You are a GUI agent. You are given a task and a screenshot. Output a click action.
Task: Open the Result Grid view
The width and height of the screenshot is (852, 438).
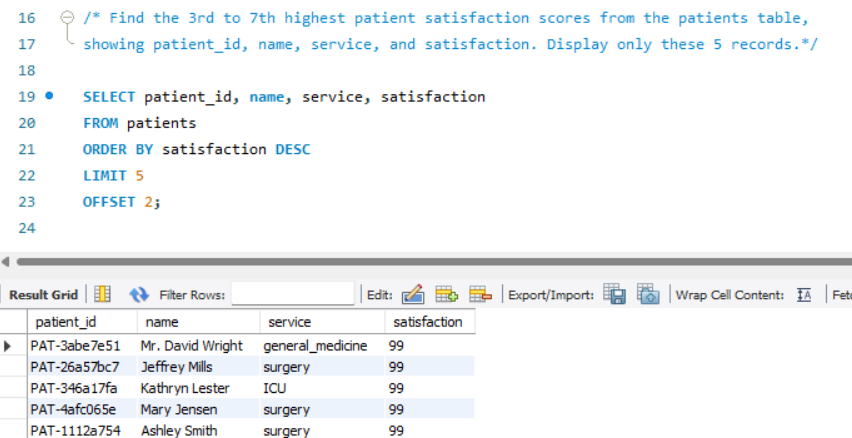pos(43,295)
